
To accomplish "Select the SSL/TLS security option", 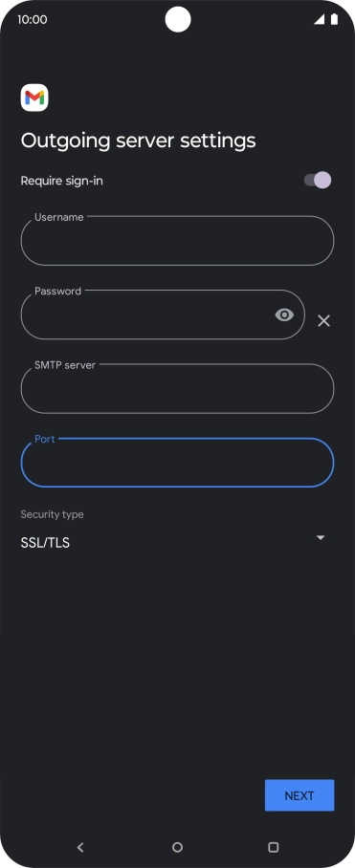I will pyautogui.click(x=45, y=543).
